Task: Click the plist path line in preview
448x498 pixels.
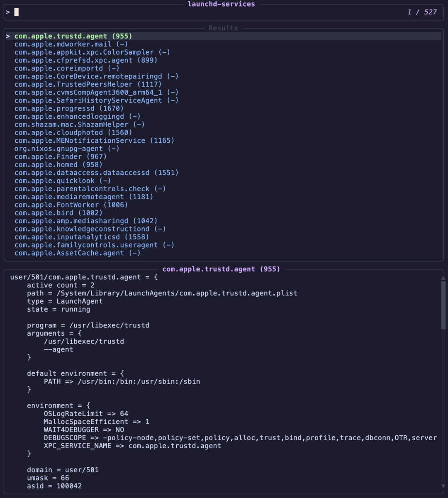Action: pyautogui.click(x=162, y=293)
